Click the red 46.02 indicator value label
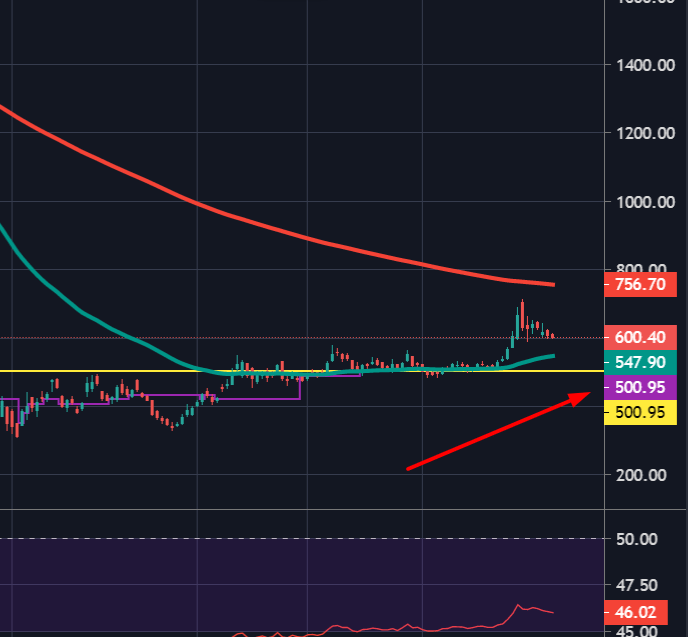Image resolution: width=688 pixels, height=637 pixels. 636,612
